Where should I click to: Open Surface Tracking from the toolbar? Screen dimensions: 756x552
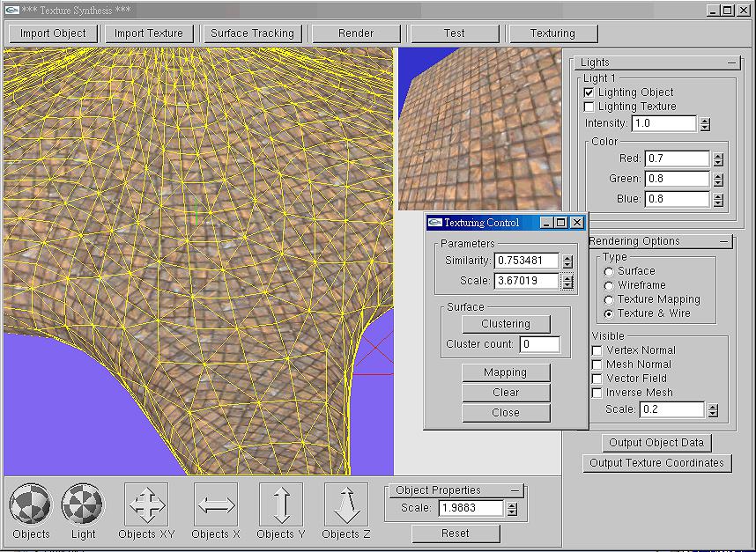(x=252, y=33)
